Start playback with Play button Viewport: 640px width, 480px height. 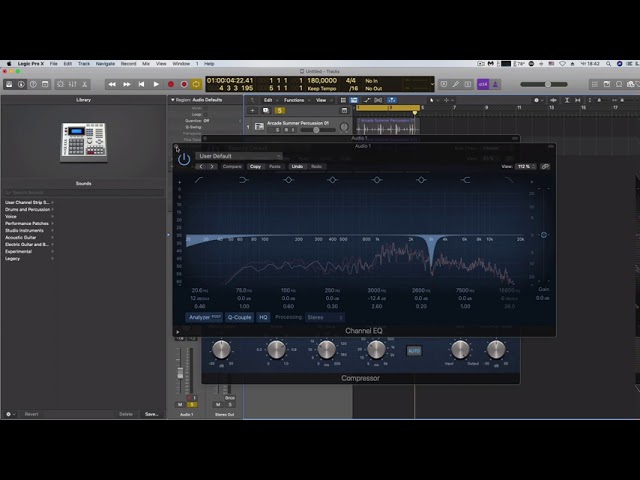pos(156,84)
